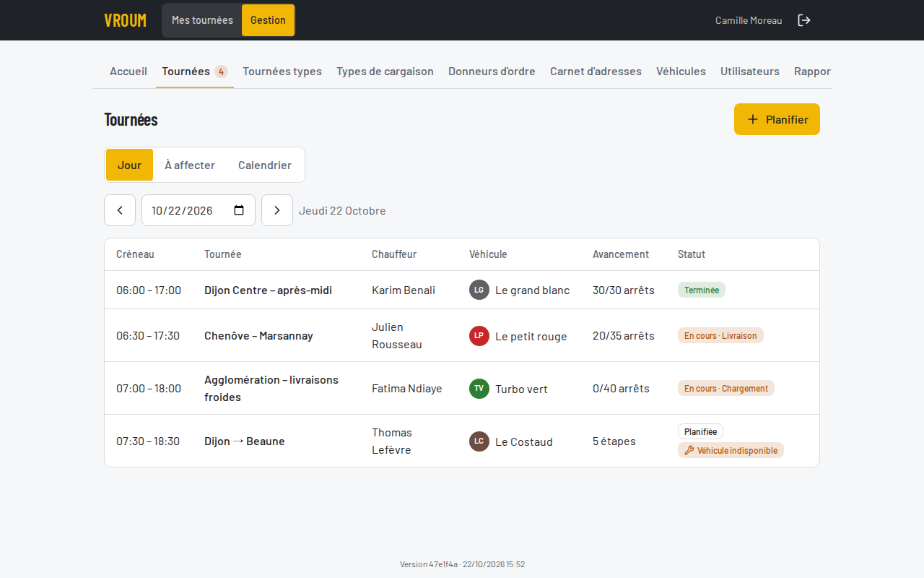Click the date input field showing 10/22/2026
The image size is (924, 578).
(x=199, y=210)
